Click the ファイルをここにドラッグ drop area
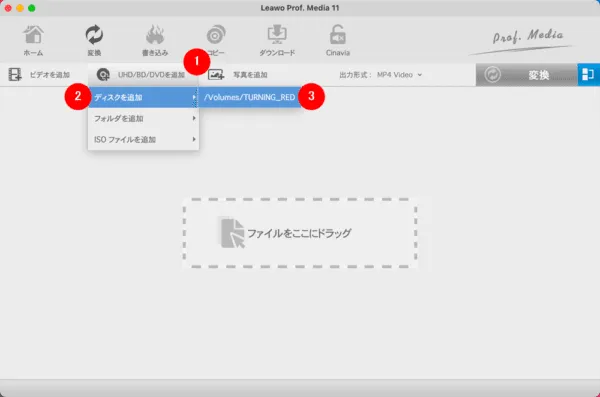This screenshot has height=397, width=600. click(300, 233)
